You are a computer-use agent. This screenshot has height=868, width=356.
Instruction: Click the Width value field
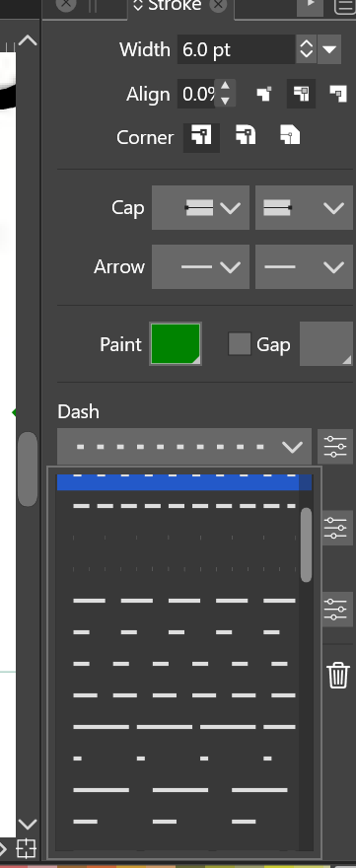point(236,50)
